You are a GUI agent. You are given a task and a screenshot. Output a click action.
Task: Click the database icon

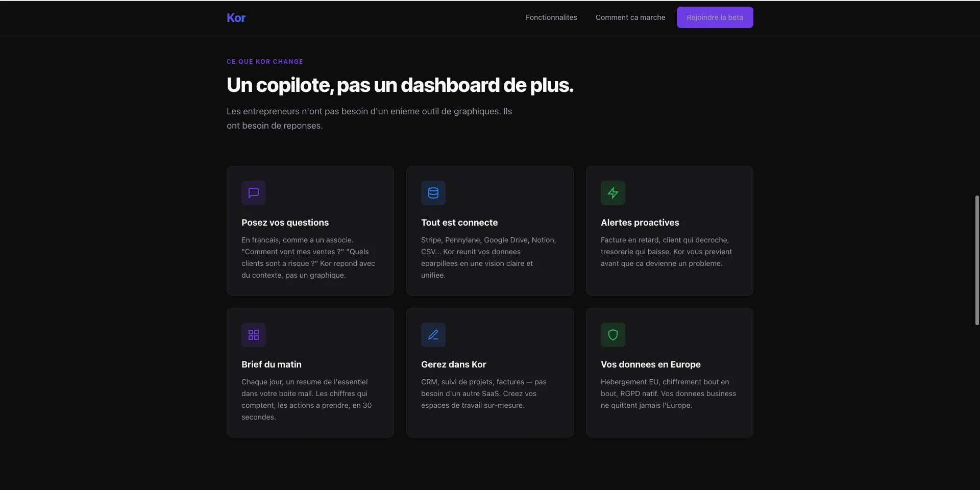click(x=433, y=193)
